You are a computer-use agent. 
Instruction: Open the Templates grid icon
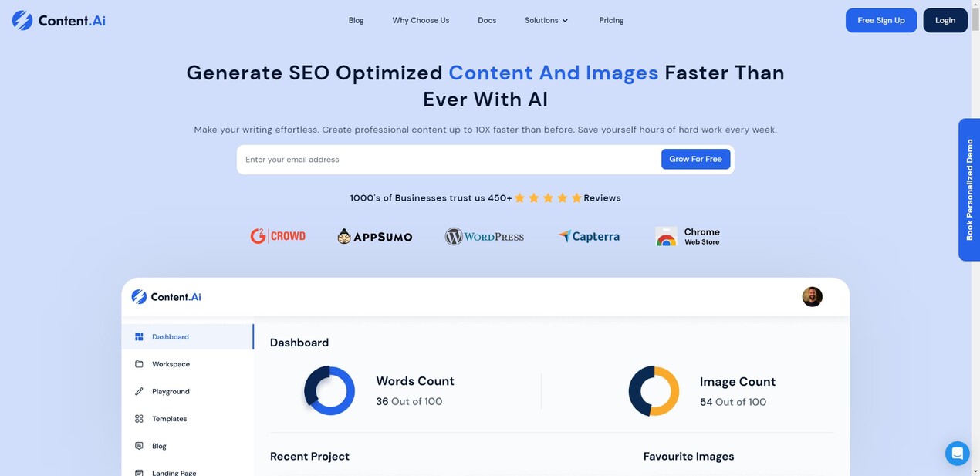coord(139,418)
